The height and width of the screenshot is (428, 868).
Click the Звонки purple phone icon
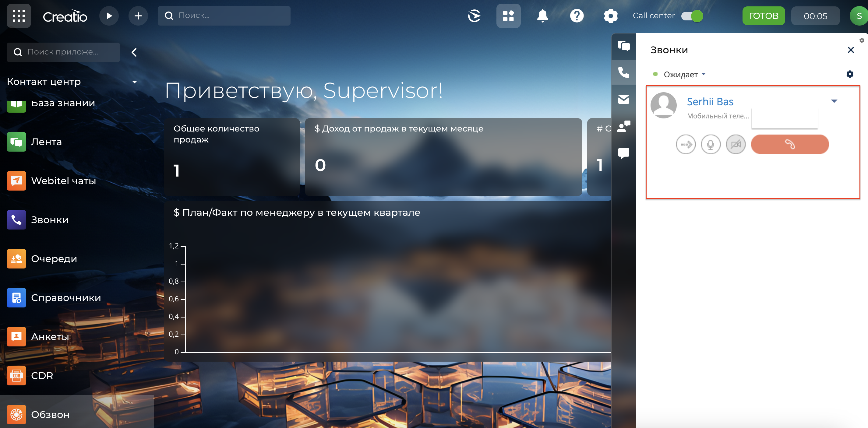[16, 220]
